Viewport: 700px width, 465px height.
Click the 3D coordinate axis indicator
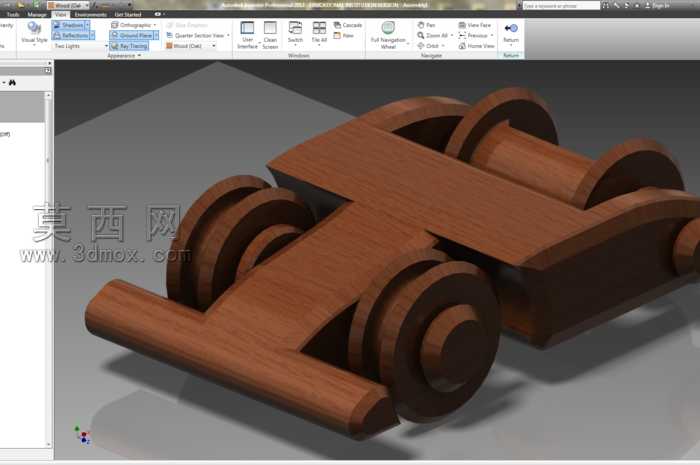click(x=83, y=435)
